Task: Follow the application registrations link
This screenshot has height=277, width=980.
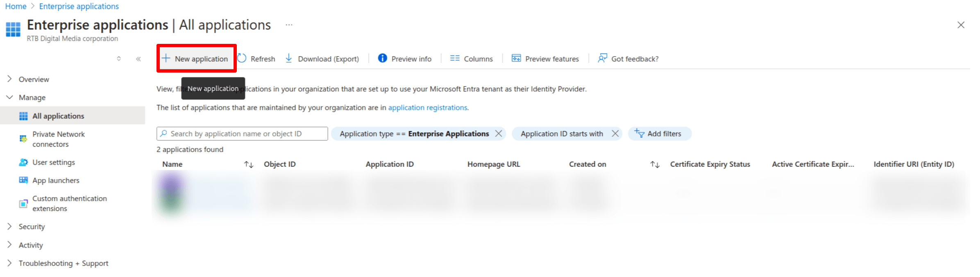Action: point(428,107)
